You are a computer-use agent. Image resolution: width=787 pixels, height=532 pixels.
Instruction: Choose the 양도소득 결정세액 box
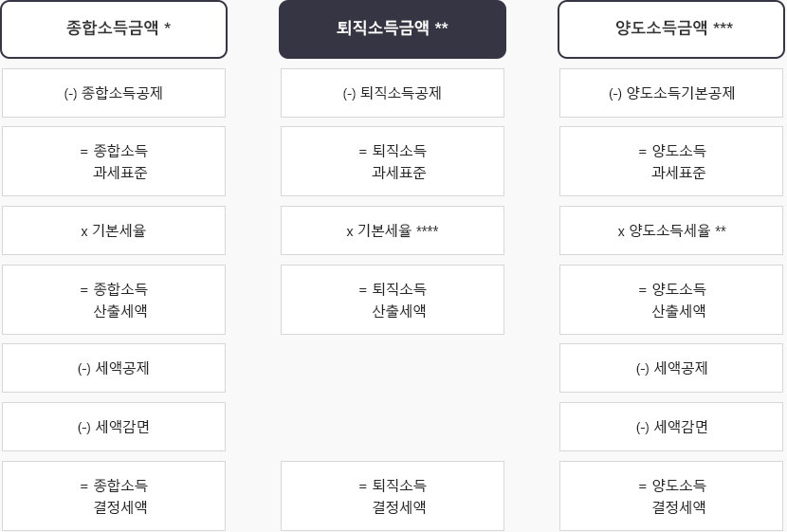click(x=671, y=496)
